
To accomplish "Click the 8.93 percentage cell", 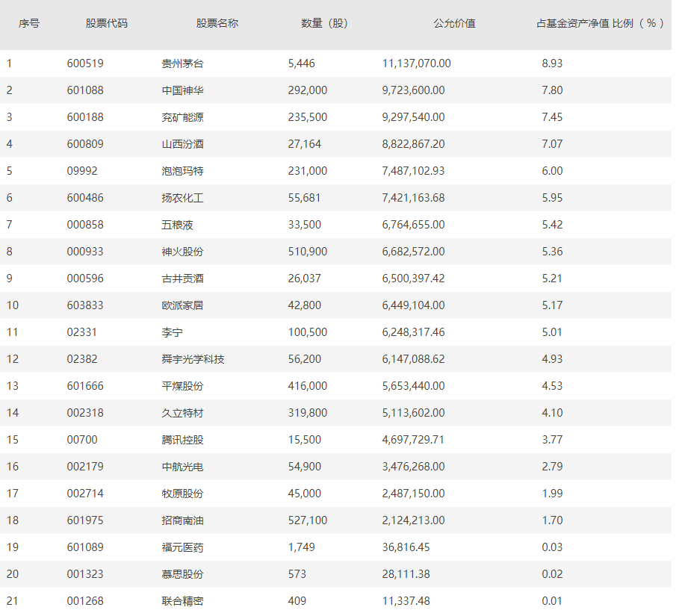I will coord(552,63).
